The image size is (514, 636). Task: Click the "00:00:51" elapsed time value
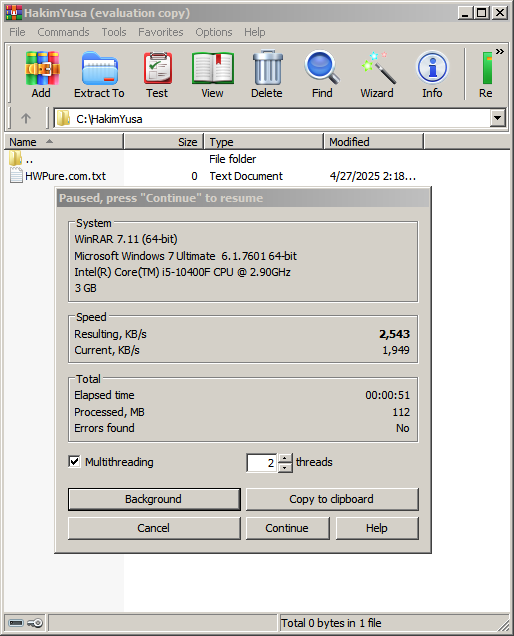[387, 395]
